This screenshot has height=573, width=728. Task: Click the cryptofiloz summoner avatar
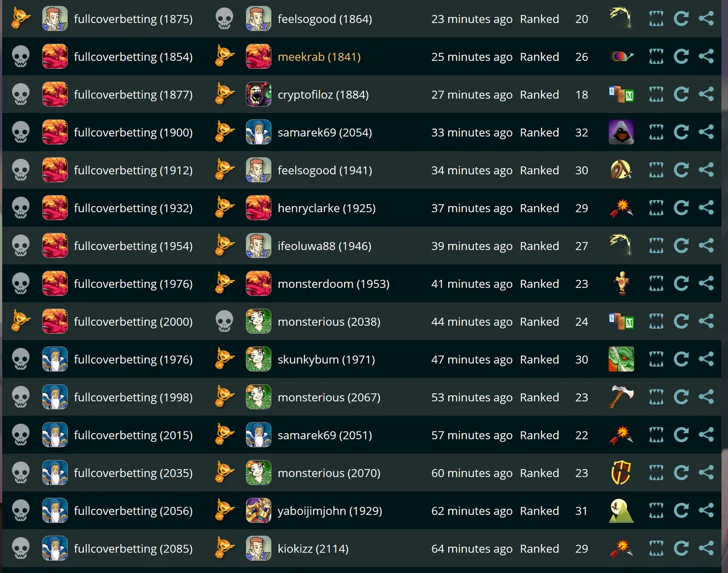click(258, 94)
